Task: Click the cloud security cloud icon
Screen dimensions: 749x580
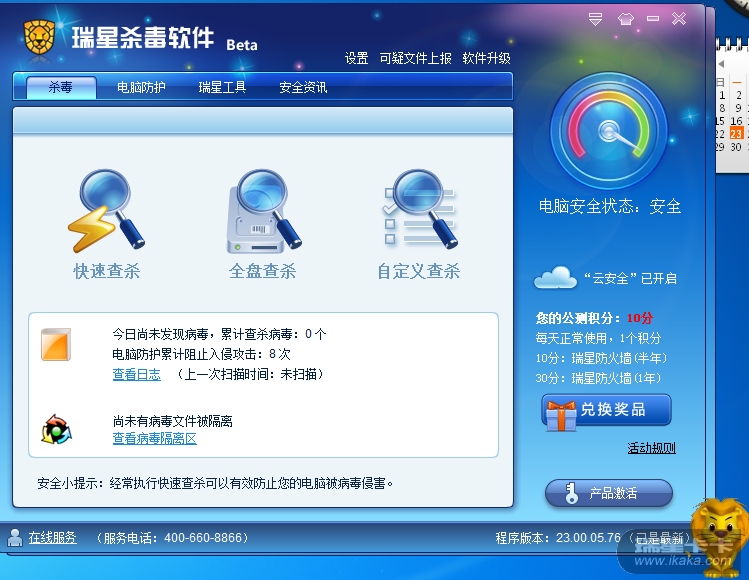Action: coord(555,278)
